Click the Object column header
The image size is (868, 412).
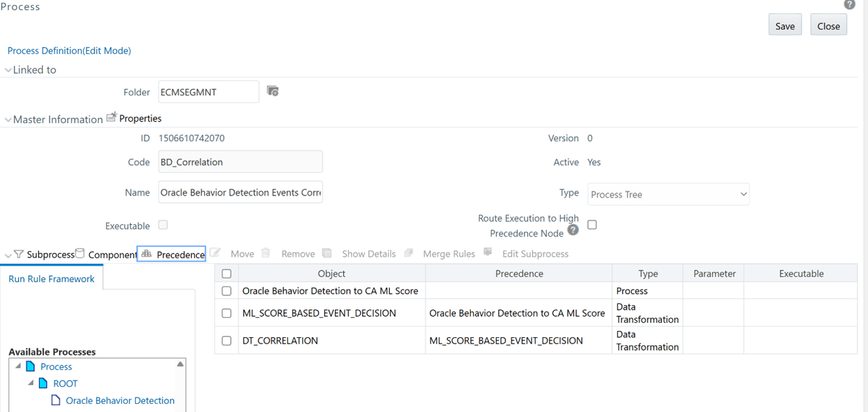(332, 273)
